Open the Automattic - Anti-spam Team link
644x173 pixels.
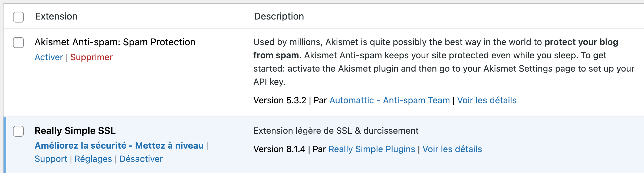[389, 100]
